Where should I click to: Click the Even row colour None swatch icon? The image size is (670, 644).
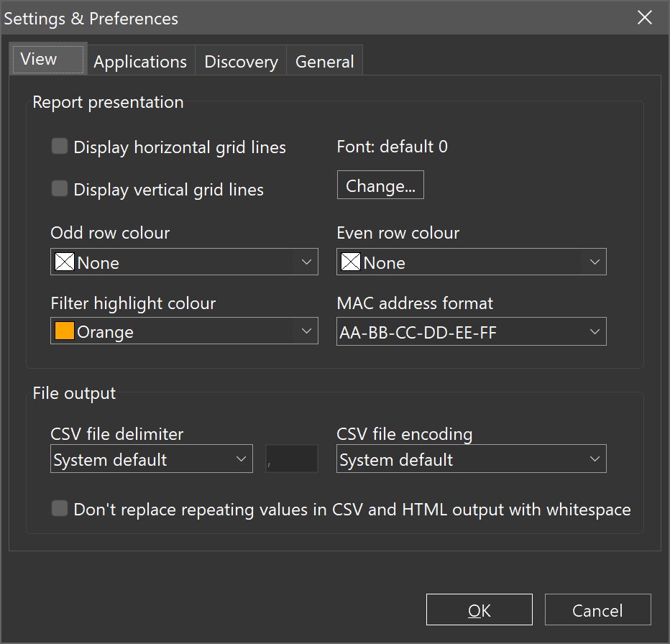coord(351,262)
